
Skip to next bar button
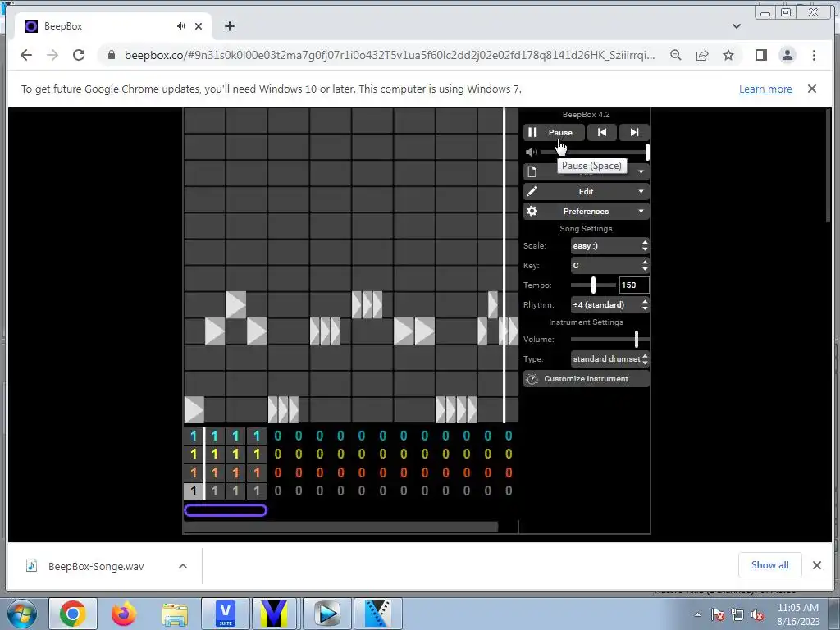click(634, 132)
